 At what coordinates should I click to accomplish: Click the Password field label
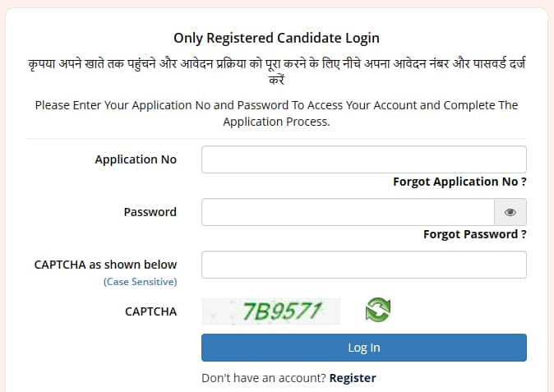[150, 212]
